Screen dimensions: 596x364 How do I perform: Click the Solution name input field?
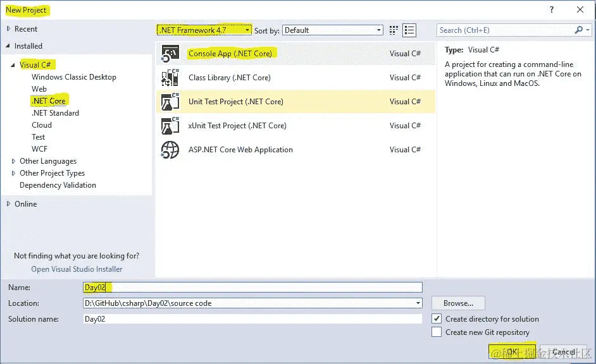pyautogui.click(x=252, y=319)
